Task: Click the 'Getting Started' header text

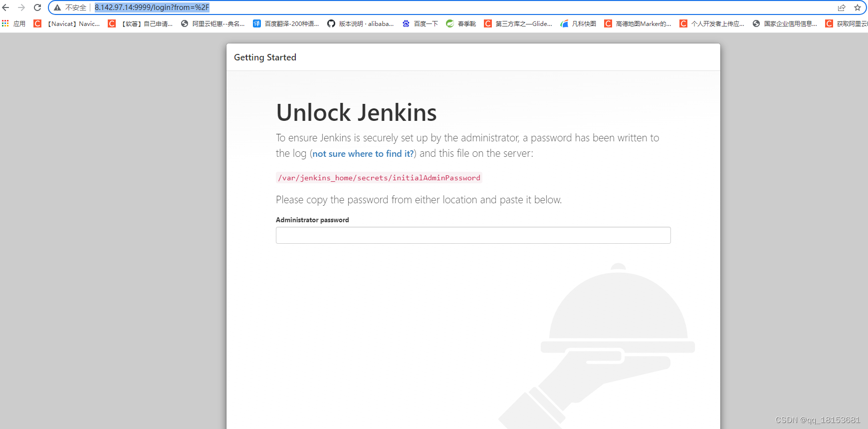Action: point(265,57)
